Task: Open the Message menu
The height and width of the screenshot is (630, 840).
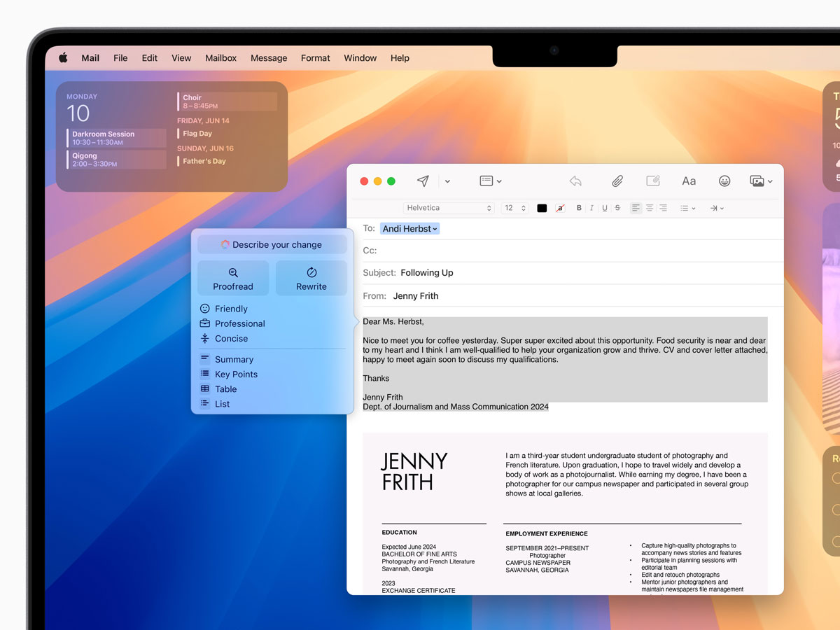Action: (x=269, y=58)
